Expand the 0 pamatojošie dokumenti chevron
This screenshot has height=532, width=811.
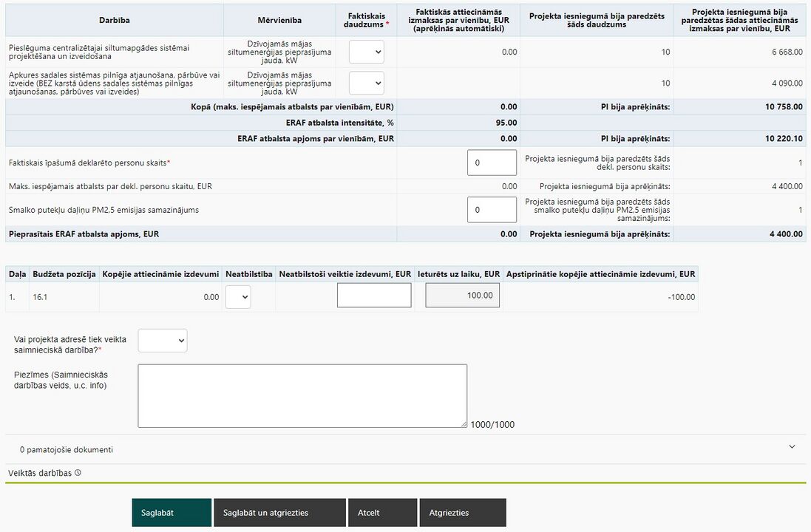pos(792,447)
